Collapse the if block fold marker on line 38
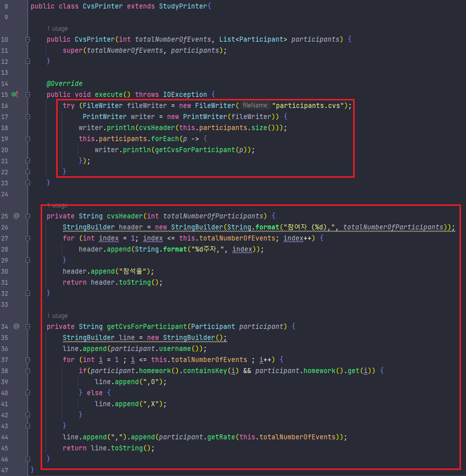Viewport: 466px width, 476px height. 28,371
